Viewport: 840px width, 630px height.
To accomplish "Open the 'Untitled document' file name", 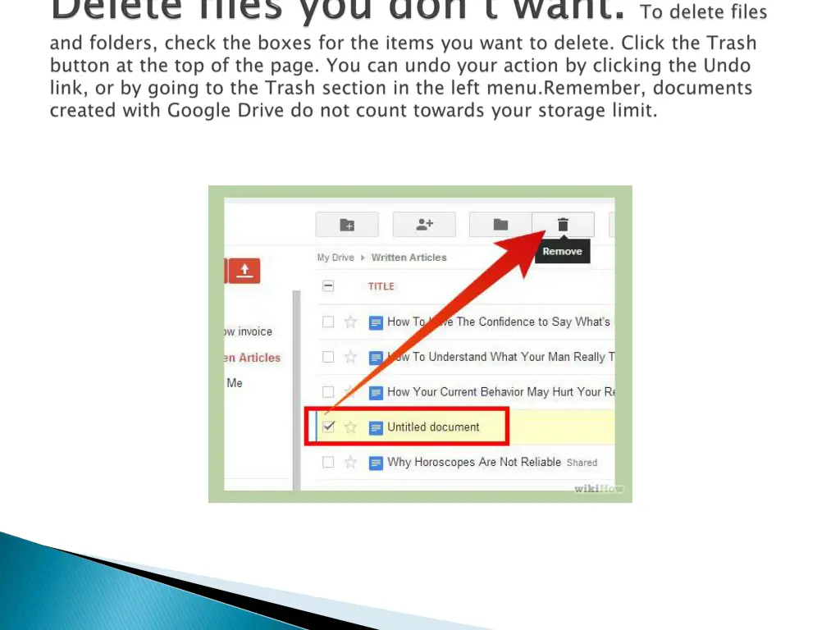I will [433, 427].
